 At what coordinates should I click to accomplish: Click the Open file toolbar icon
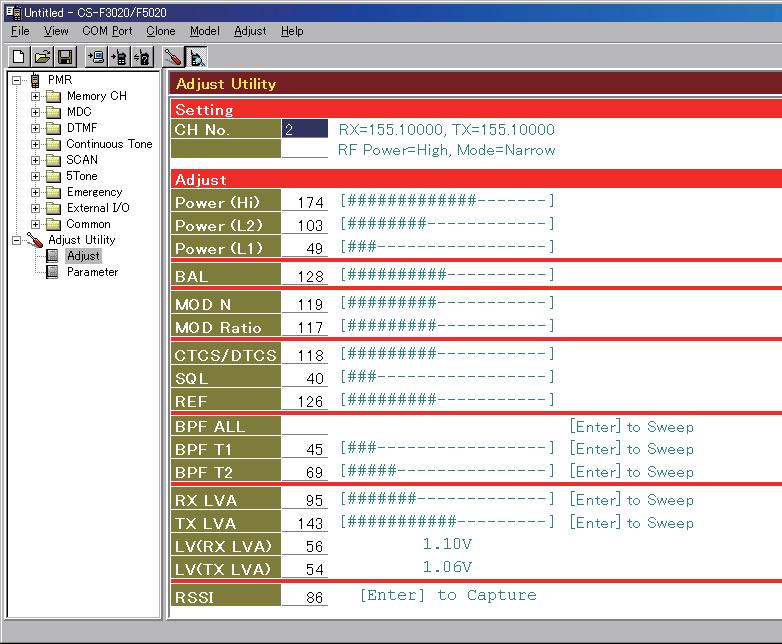pyautogui.click(x=42, y=57)
